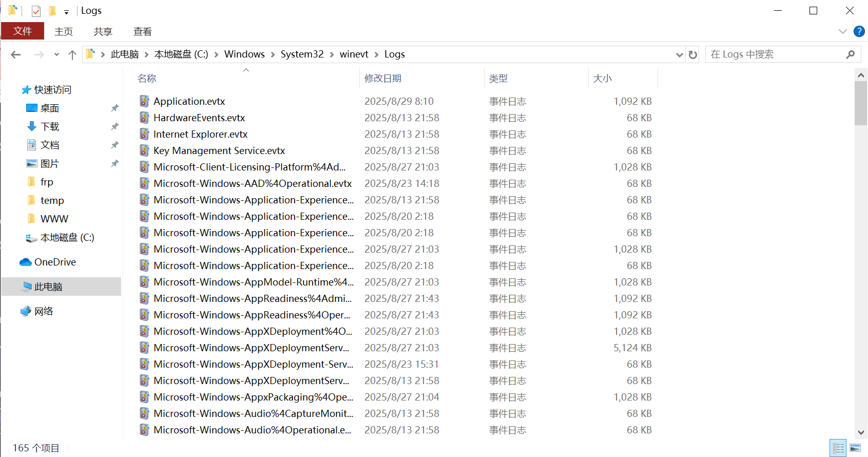Switch to details view in status bar
This screenshot has width=868, height=457.
(x=838, y=448)
